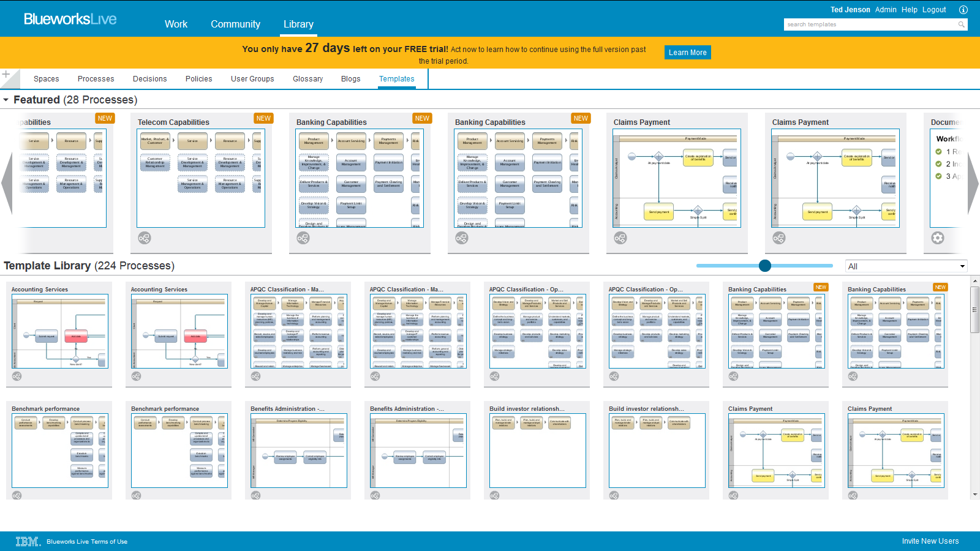Image resolution: width=980 pixels, height=551 pixels.
Task: Click the info icon beside Logout
Action: [x=963, y=10]
